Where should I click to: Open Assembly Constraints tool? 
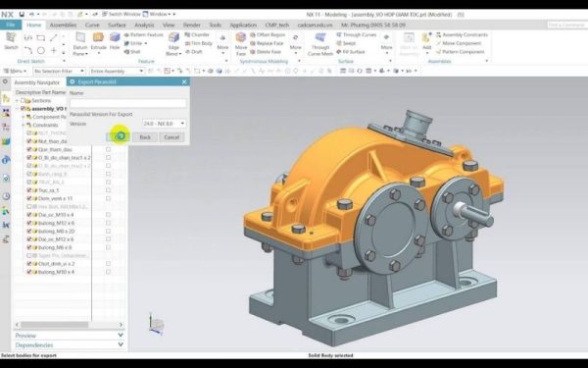(462, 34)
